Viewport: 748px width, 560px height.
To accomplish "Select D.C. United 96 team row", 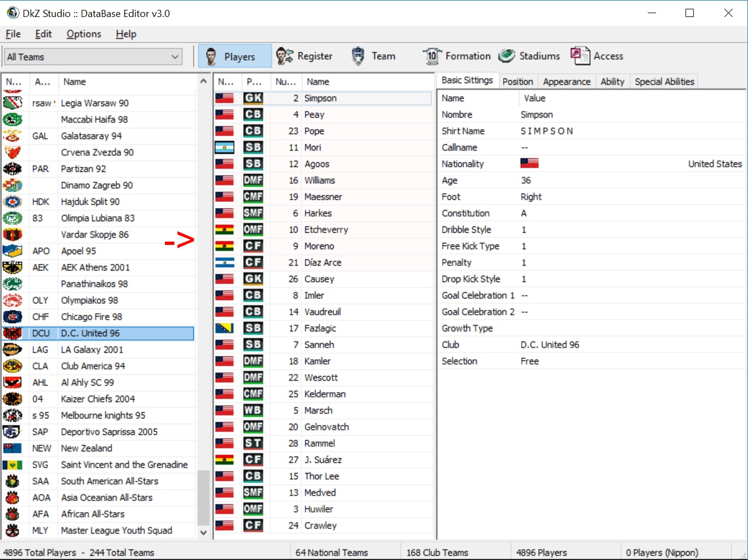I will tap(98, 333).
